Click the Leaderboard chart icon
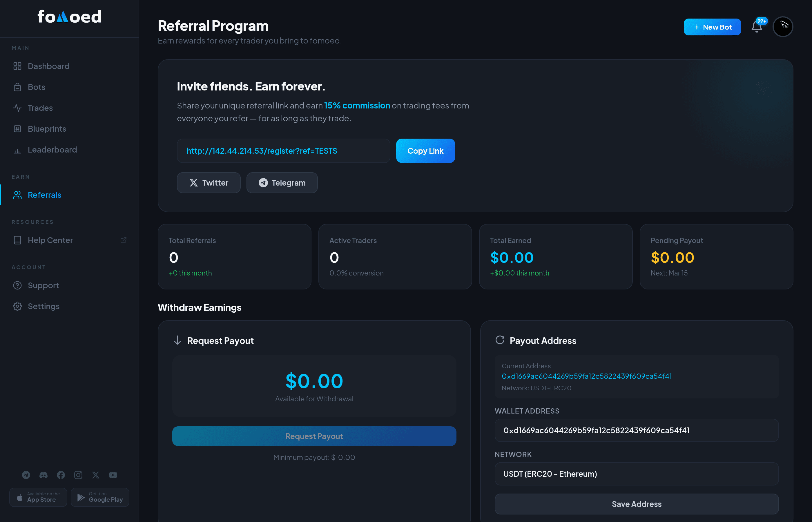 click(x=17, y=151)
